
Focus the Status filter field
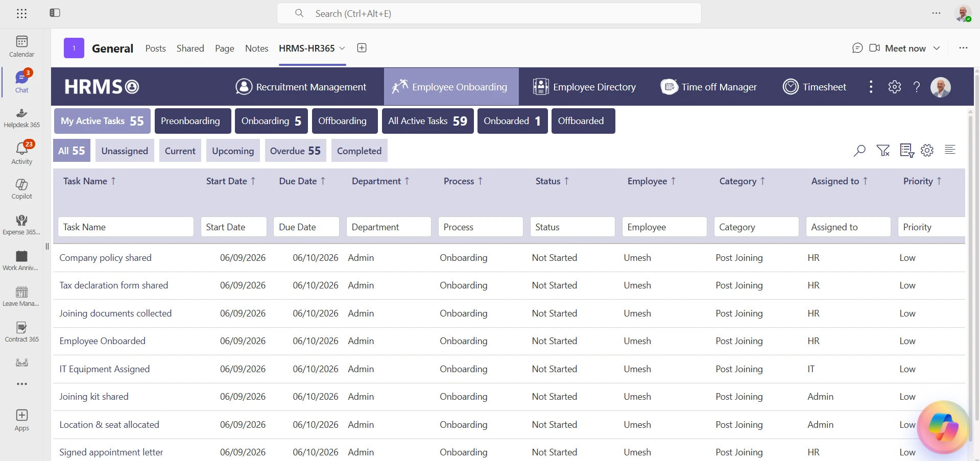572,227
